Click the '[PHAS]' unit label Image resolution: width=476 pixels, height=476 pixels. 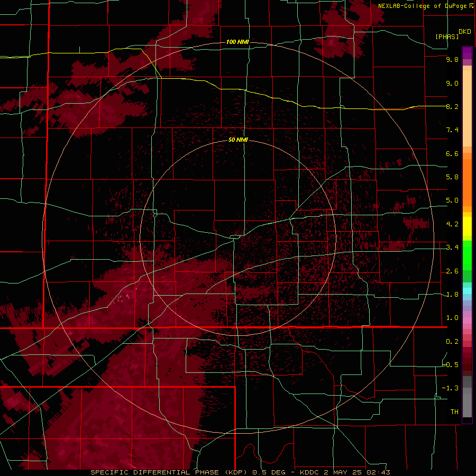(447, 36)
